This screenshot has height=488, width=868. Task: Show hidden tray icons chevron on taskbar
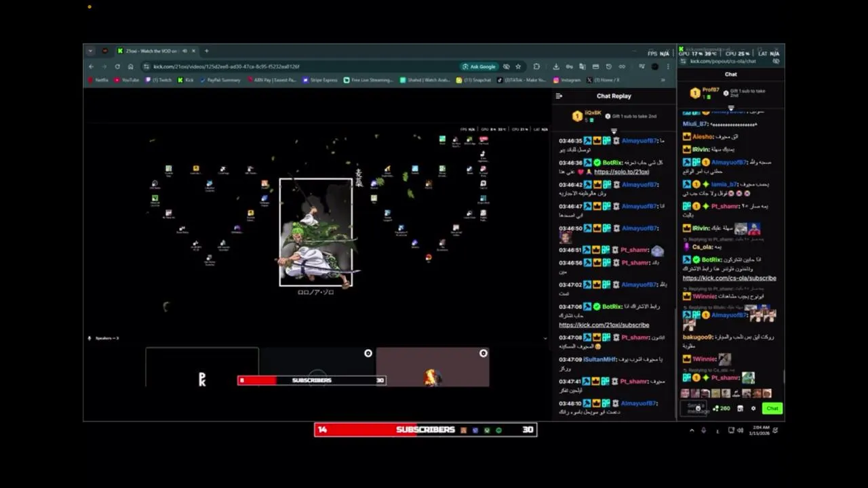coord(692,430)
